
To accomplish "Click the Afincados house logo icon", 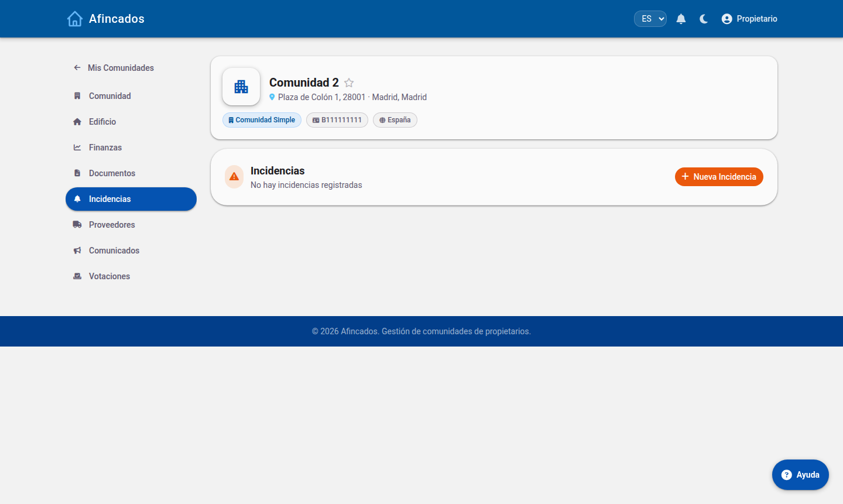I will [75, 19].
